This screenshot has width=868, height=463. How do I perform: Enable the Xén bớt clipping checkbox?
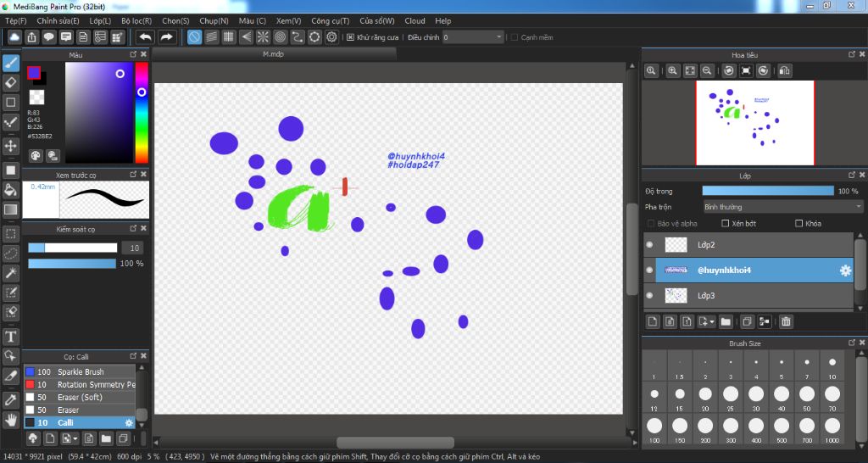(x=726, y=223)
